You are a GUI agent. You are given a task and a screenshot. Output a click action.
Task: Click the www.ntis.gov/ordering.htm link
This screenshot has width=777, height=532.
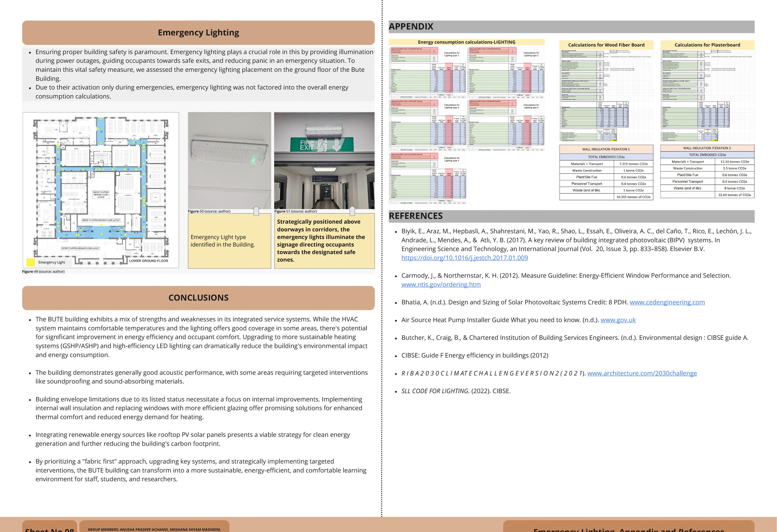click(441, 284)
